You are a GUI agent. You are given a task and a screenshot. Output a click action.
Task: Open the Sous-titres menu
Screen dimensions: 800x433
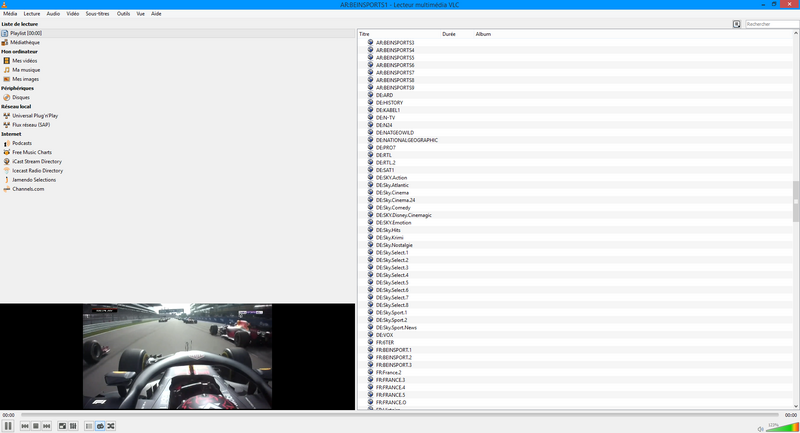click(x=97, y=14)
